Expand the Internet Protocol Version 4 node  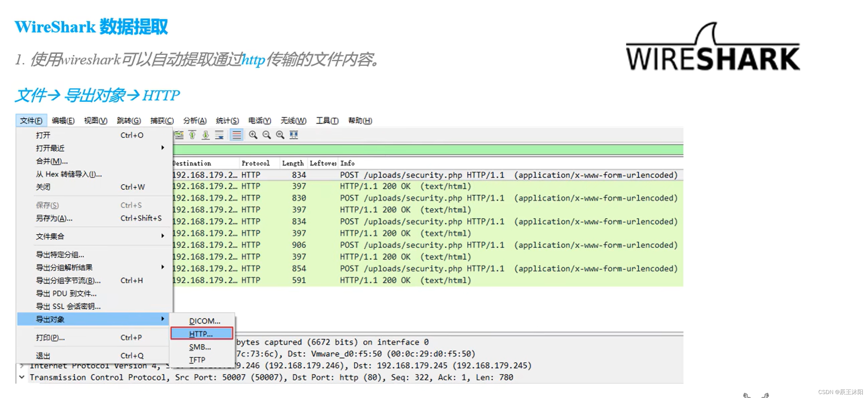click(x=22, y=366)
